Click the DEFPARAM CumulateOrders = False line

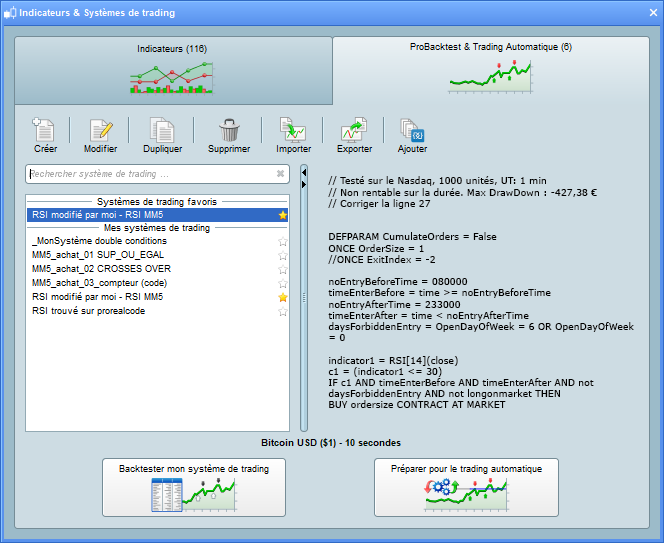tap(412, 237)
